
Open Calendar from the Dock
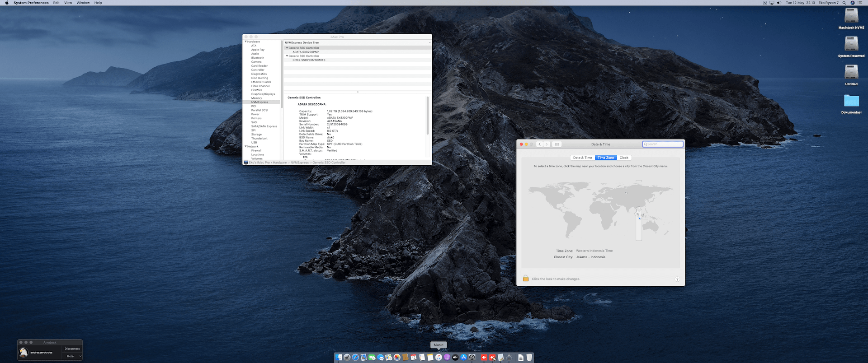pyautogui.click(x=414, y=358)
